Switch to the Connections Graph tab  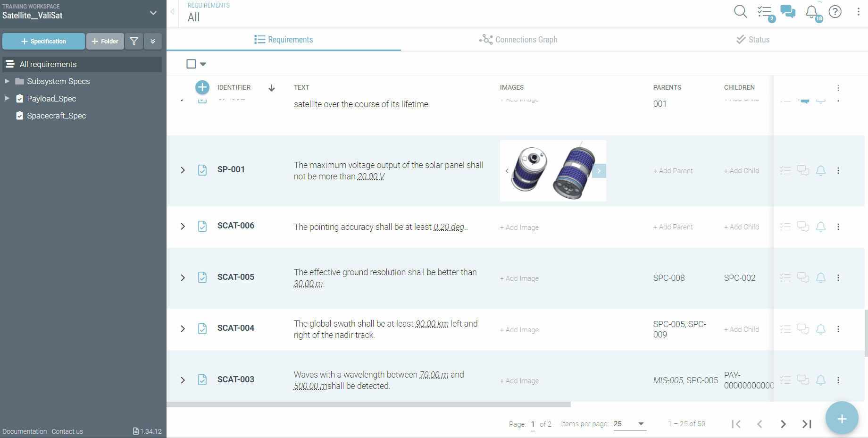(x=518, y=40)
